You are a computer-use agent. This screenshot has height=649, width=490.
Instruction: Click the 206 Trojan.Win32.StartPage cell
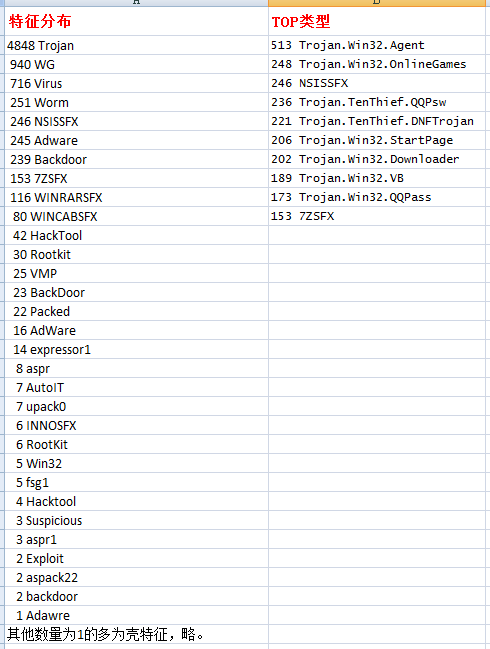[x=377, y=140]
